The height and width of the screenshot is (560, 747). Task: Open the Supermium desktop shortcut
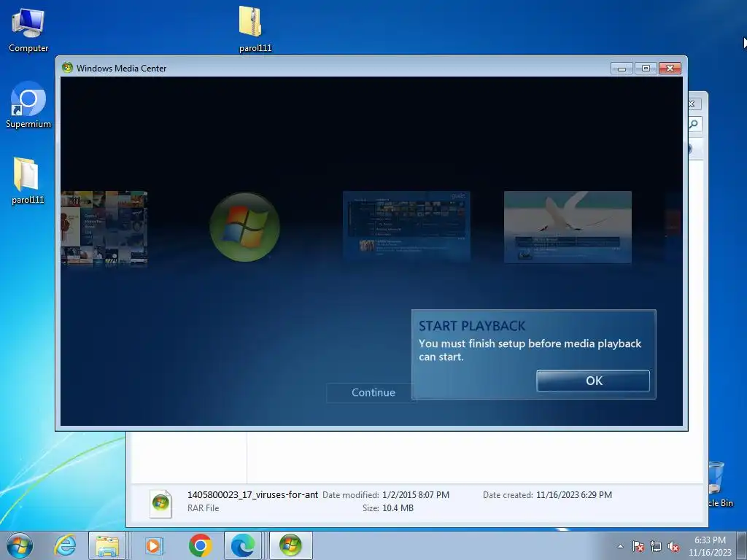(28, 105)
